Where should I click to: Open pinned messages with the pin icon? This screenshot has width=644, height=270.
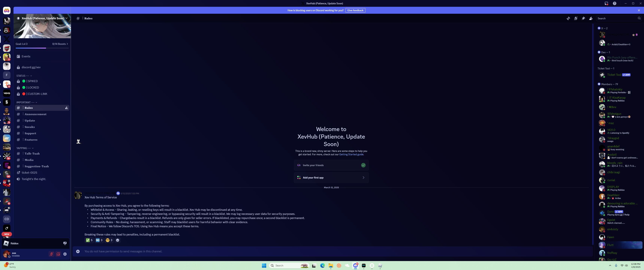pos(583,18)
